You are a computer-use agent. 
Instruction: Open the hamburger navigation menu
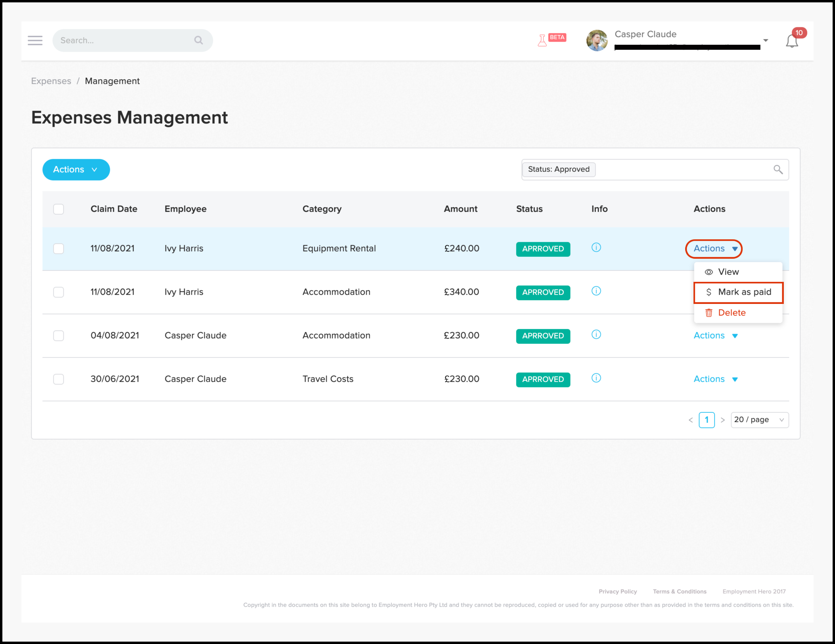[35, 41]
